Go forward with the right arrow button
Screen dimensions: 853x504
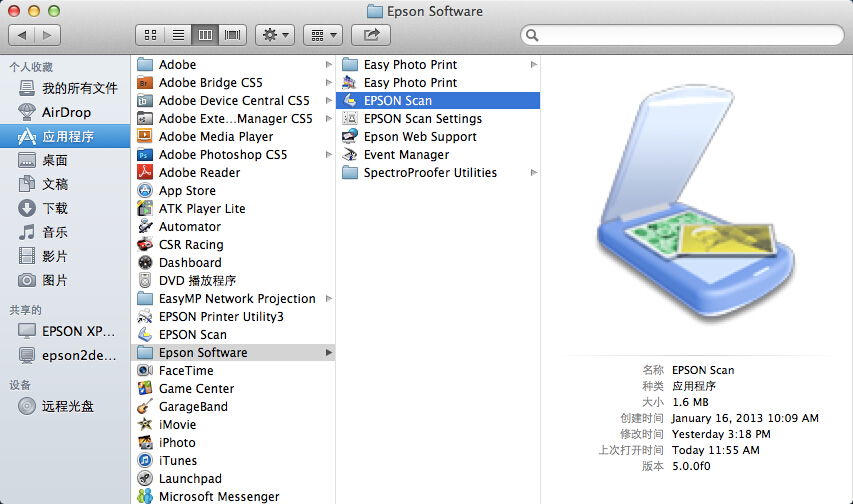pos(47,35)
